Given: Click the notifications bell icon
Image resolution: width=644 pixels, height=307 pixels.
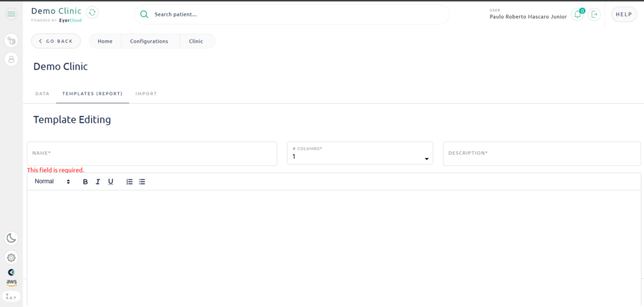Looking at the screenshot, I should [x=577, y=14].
